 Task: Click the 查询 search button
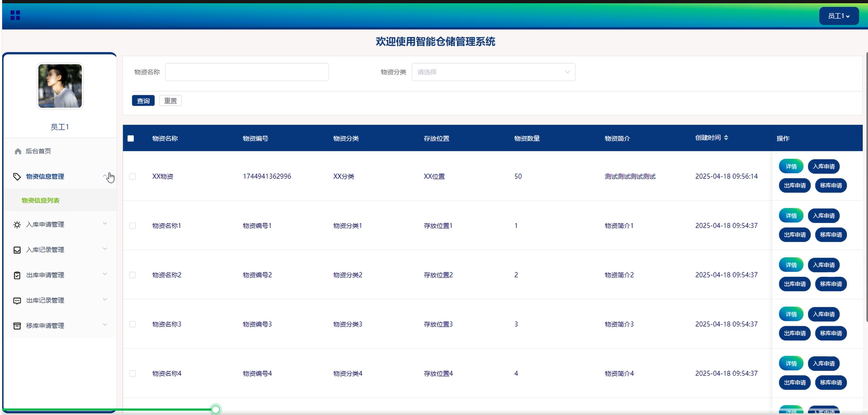143,101
